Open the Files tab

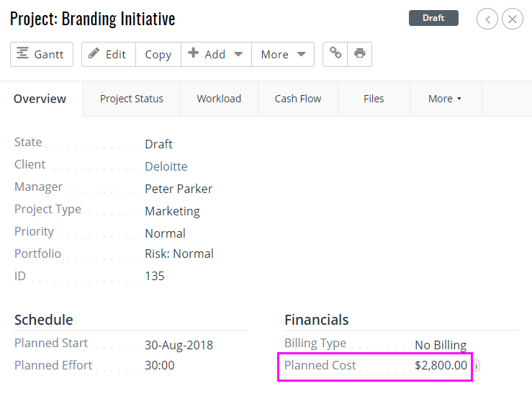click(x=374, y=99)
